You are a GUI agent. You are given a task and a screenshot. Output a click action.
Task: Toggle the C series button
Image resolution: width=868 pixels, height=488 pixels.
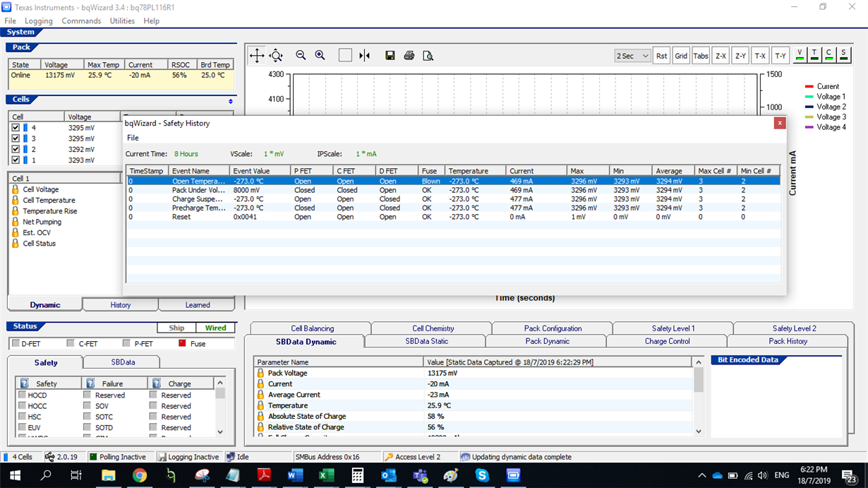point(829,55)
